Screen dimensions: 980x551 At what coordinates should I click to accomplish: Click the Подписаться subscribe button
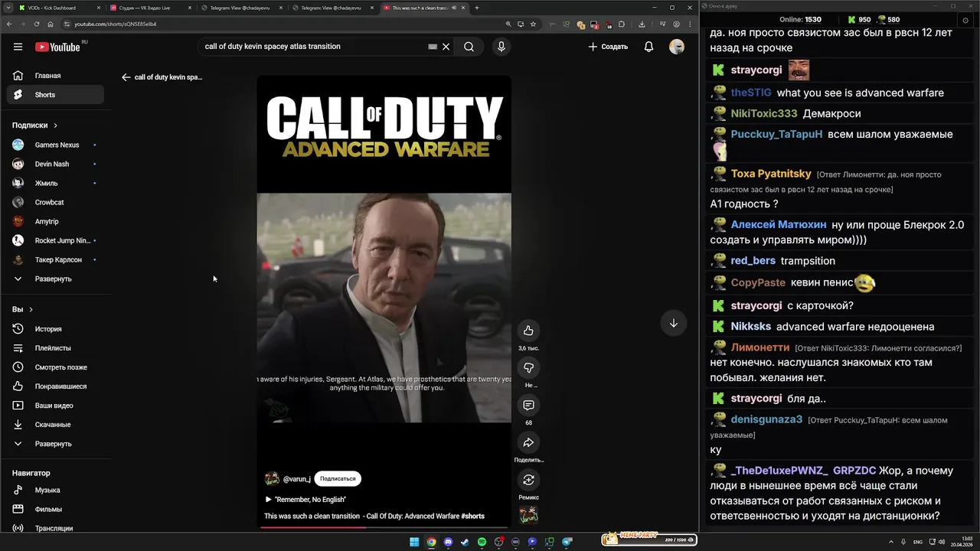coord(338,479)
